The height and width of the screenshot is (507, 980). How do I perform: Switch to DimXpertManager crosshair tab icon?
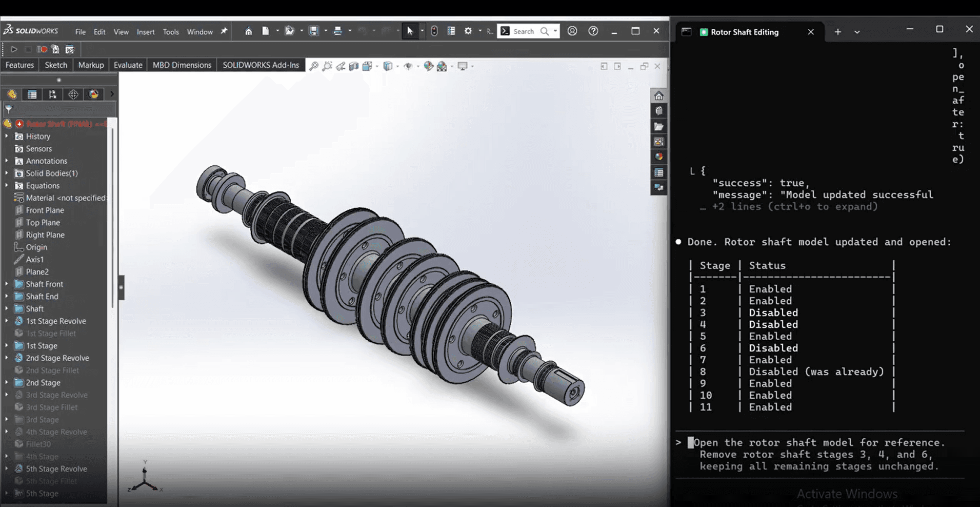point(73,94)
